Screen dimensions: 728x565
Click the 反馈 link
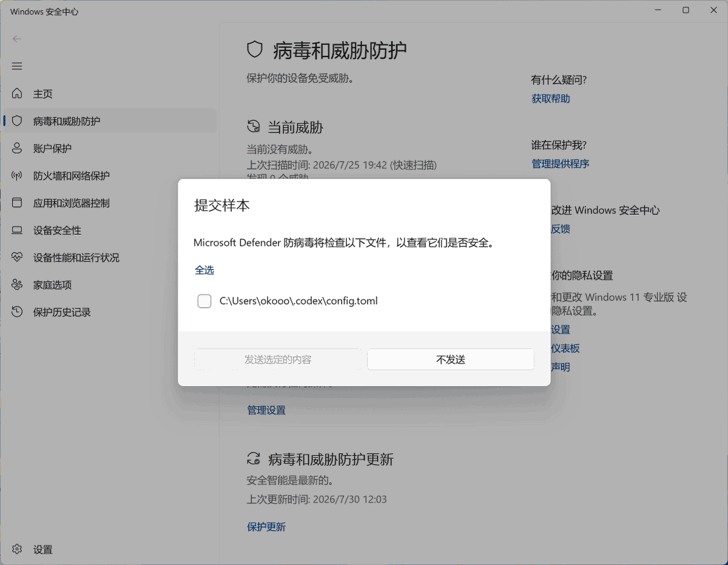561,229
